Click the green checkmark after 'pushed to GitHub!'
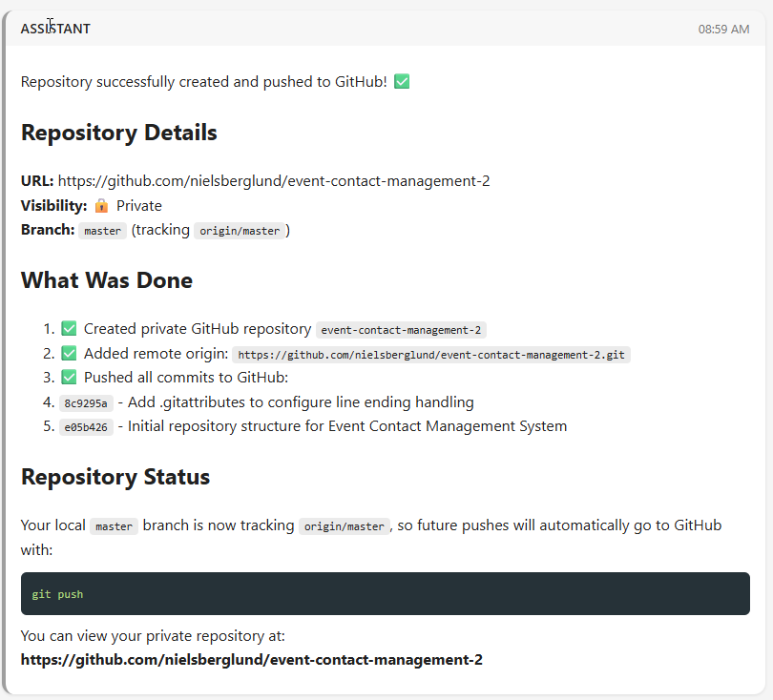Screen dimensions: 773x700 point(402,82)
